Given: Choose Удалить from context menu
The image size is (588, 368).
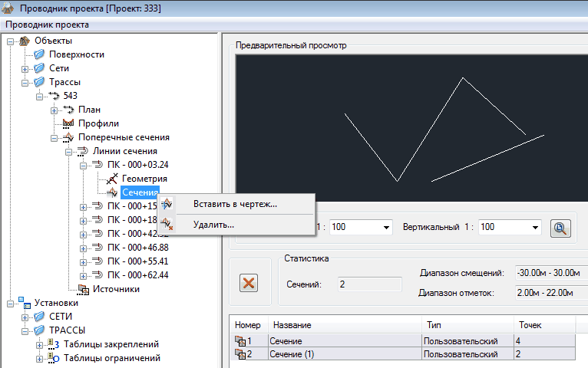Looking at the screenshot, I should pyautogui.click(x=213, y=225).
